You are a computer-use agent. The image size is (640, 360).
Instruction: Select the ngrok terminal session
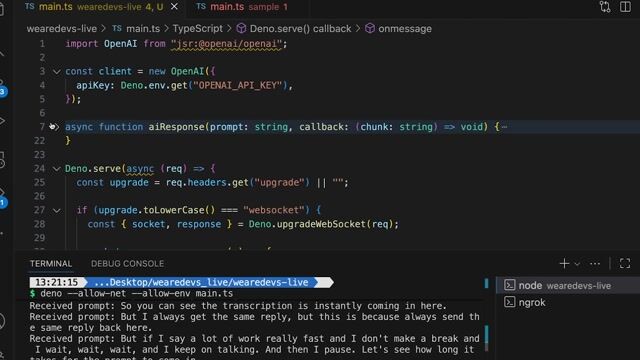click(x=567, y=302)
